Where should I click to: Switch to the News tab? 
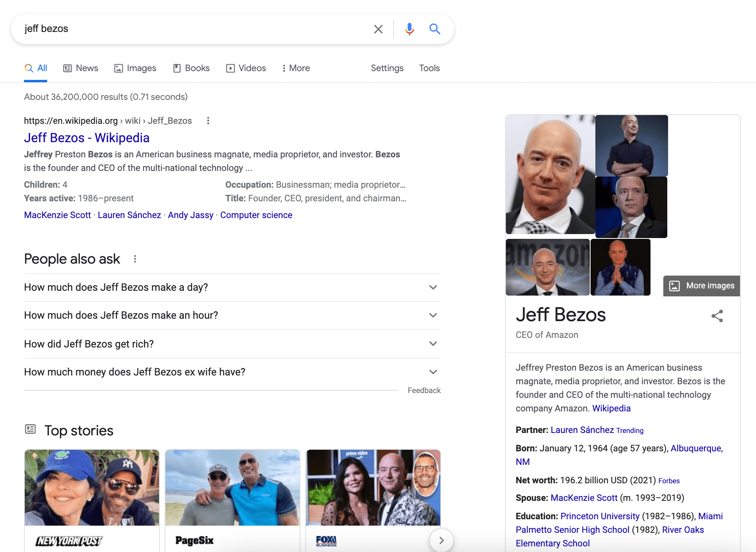[81, 68]
